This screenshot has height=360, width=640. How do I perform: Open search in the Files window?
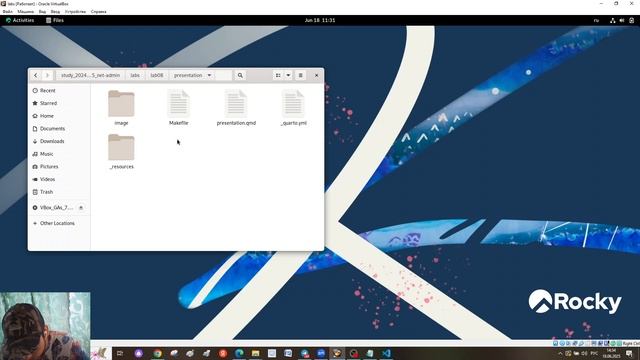coord(240,76)
